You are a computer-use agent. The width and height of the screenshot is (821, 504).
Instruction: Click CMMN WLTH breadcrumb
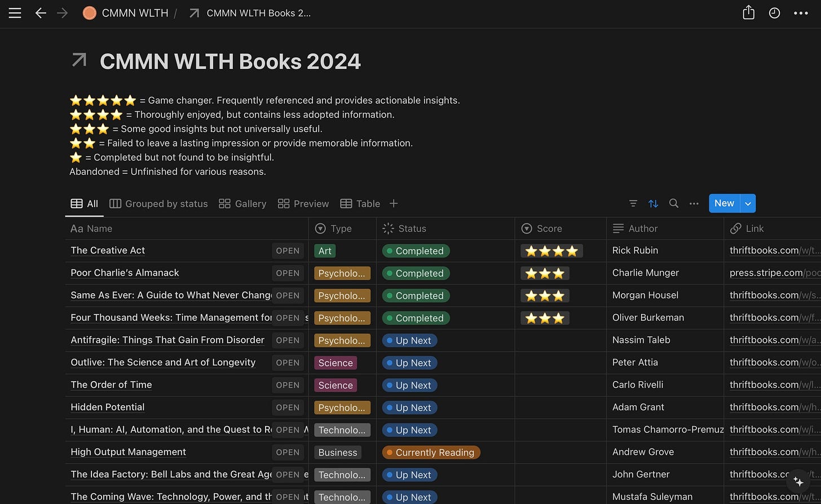[135, 13]
